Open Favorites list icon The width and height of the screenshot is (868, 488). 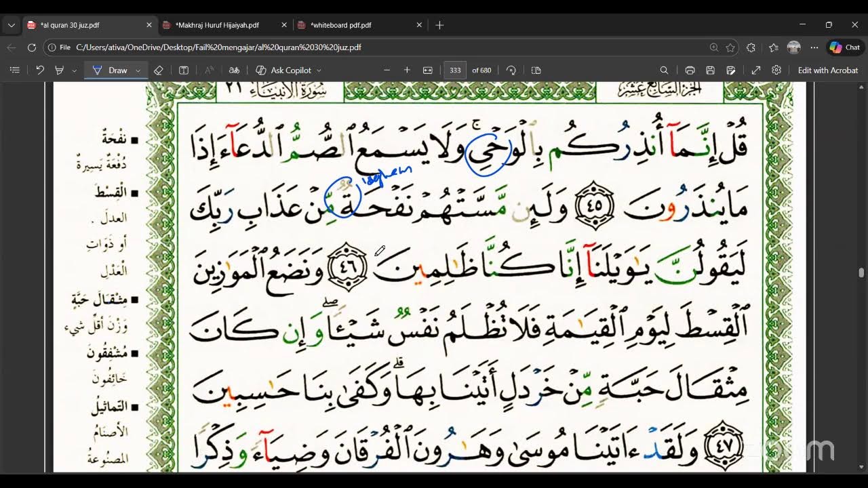tap(774, 47)
